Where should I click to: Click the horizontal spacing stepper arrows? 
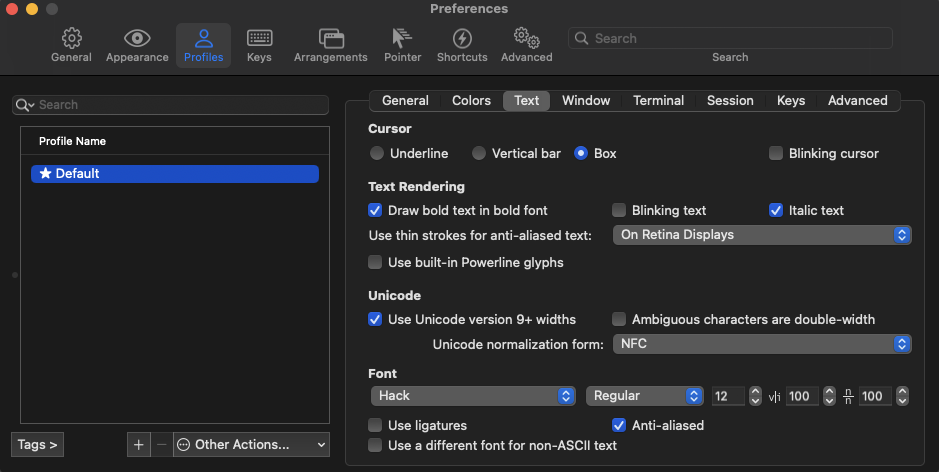pyautogui.click(x=829, y=396)
